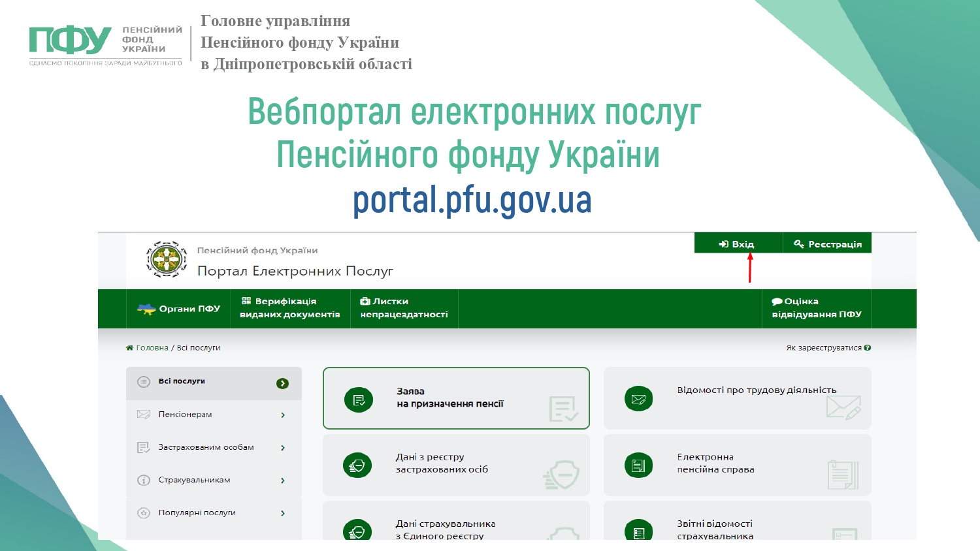The height and width of the screenshot is (551, 980).
Task: Follow the Головна breadcrumb link
Action: click(152, 348)
